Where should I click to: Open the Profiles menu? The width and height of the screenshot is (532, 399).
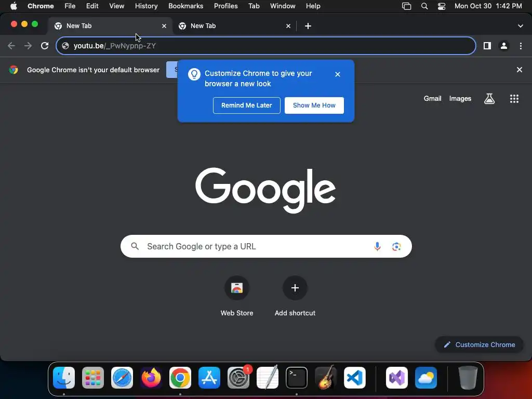[x=225, y=6]
